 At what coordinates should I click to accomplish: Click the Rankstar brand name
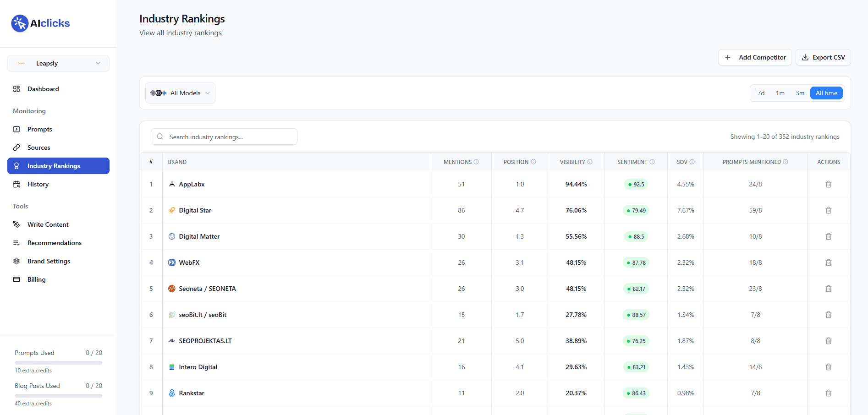pos(192,393)
